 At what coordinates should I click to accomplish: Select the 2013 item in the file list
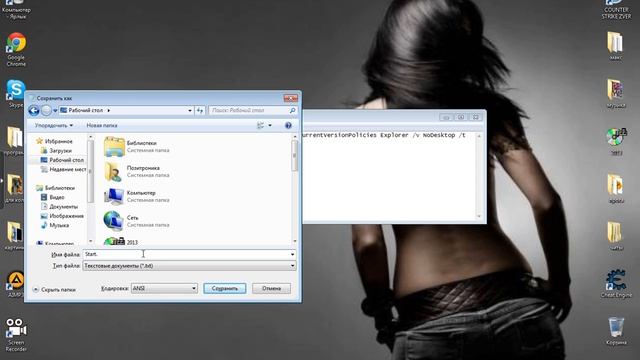click(x=121, y=242)
